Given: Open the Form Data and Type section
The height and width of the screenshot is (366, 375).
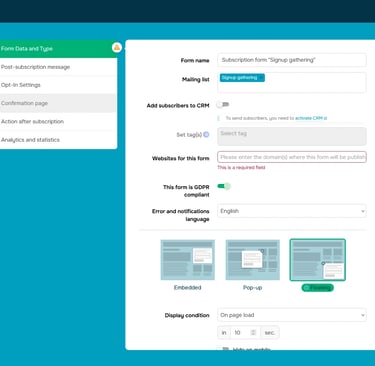Looking at the screenshot, I should pyautogui.click(x=58, y=49).
